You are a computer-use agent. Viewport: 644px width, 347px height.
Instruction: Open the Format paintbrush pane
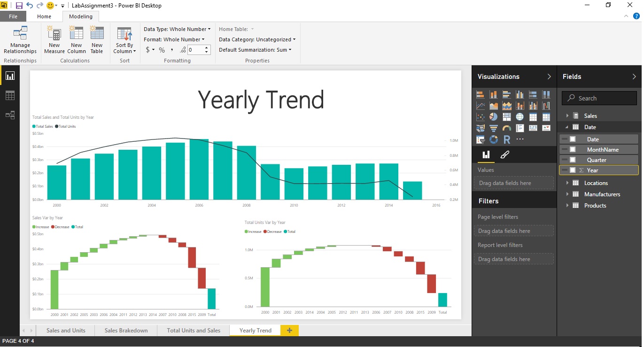505,154
